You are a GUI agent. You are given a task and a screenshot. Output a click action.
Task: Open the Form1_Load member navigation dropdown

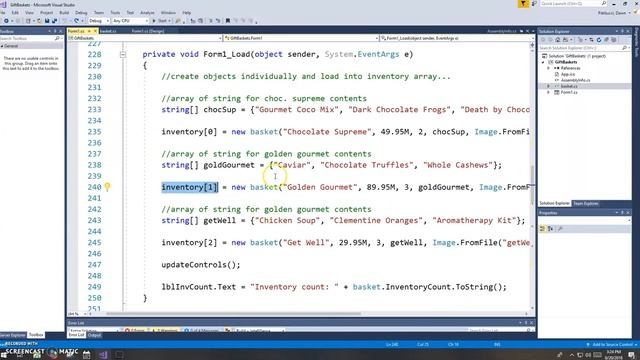[457, 38]
